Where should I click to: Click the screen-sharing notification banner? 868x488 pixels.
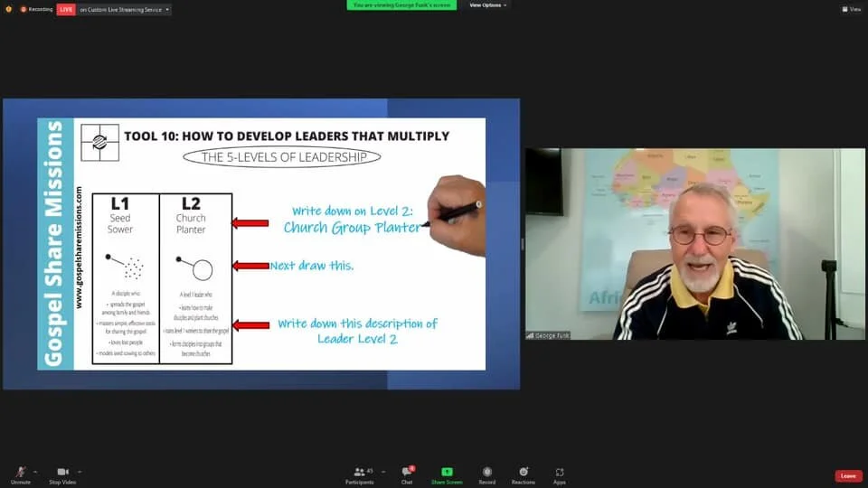401,5
